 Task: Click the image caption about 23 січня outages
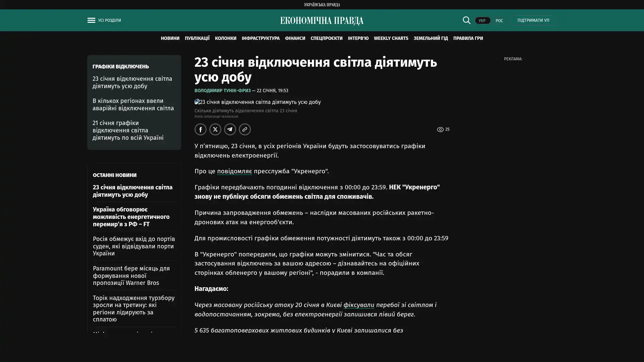[246, 111]
